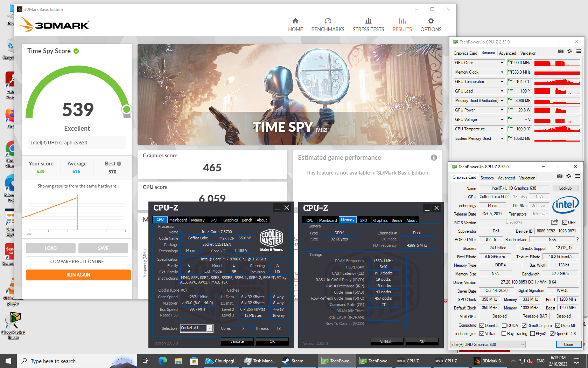The image size is (588, 368).
Task: Expand the Memory Used (Dedicated) sensor dropdown
Action: [x=502, y=101]
